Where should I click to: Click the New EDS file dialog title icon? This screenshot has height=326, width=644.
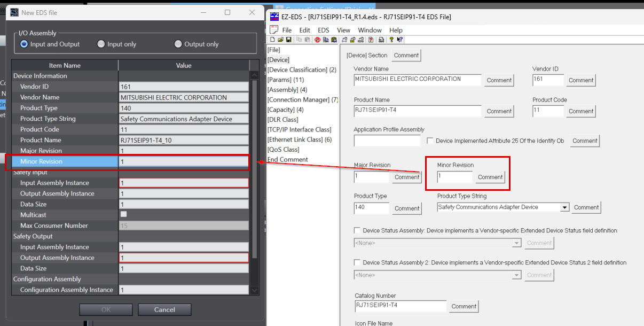14,12
